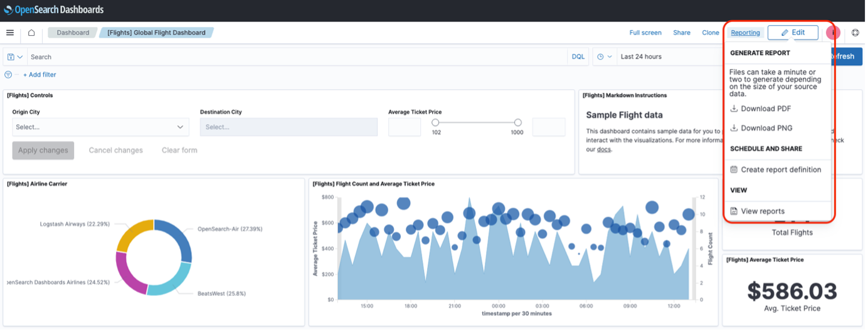Open the help lifebuoy icon
This screenshot has height=331, width=868.
click(855, 33)
